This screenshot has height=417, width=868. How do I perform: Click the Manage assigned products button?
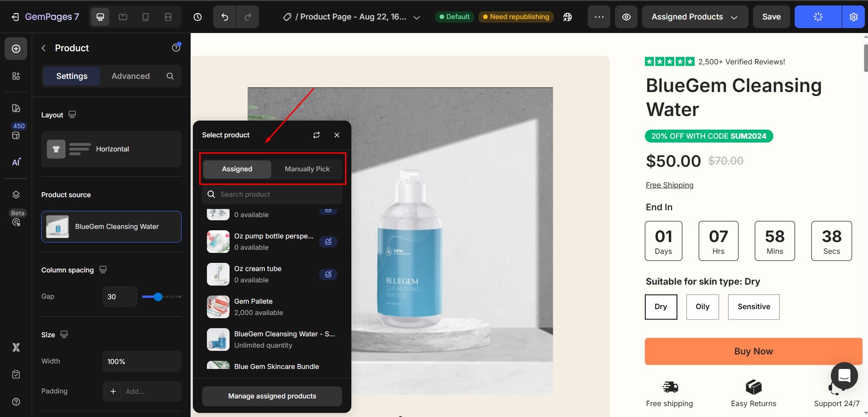click(272, 396)
